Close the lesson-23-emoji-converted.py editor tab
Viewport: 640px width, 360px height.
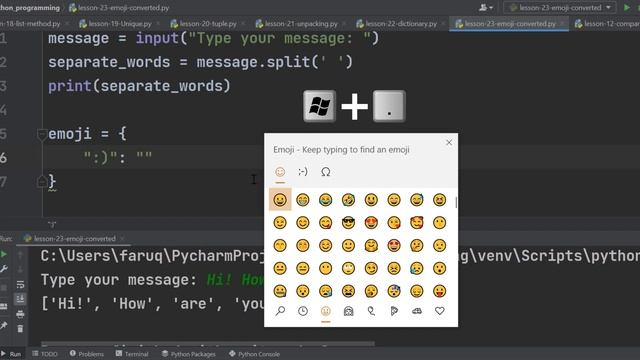pos(562,24)
